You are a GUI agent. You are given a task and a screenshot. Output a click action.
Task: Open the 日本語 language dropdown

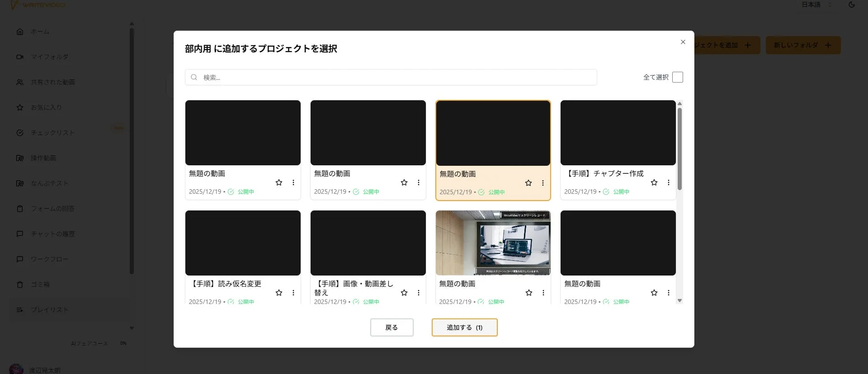click(816, 5)
